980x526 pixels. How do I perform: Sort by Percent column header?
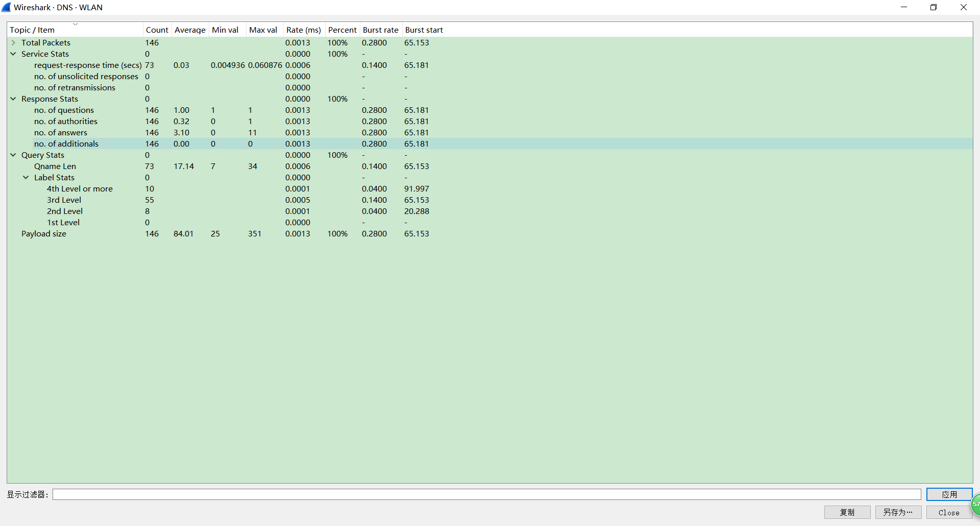[342, 30]
